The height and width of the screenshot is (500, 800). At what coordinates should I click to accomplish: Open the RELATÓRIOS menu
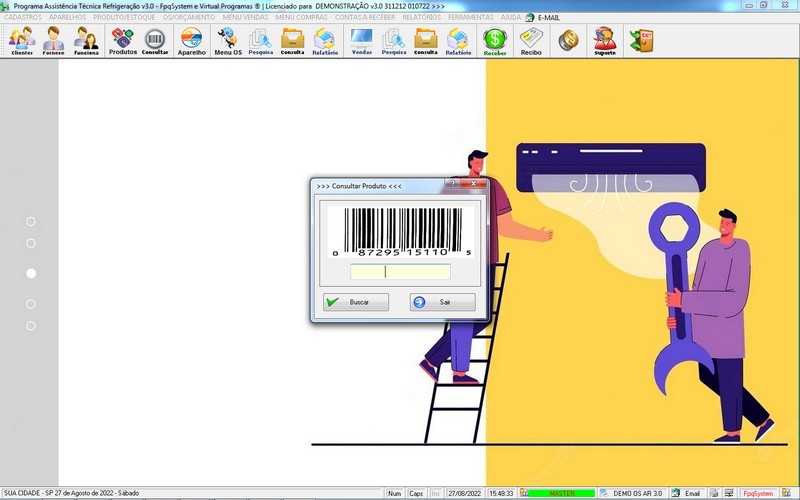421,17
